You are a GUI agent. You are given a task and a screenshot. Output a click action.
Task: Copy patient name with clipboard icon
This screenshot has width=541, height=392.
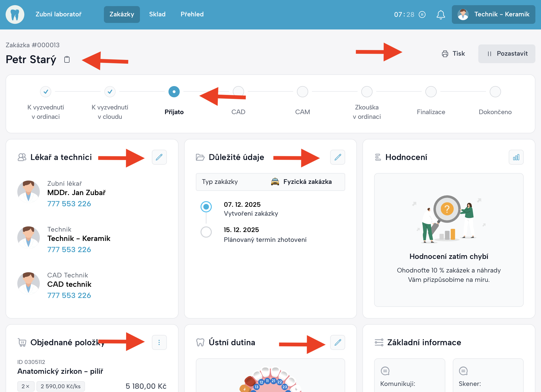pos(67,59)
